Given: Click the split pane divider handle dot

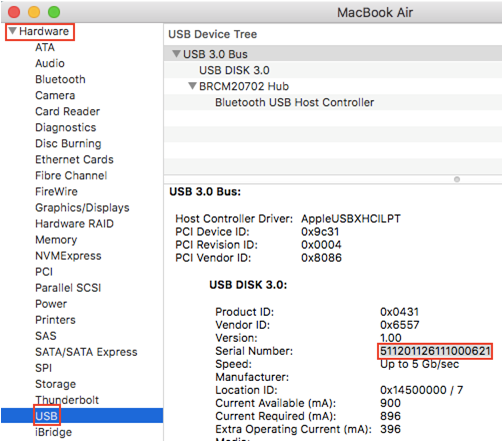Looking at the screenshot, I should [457, 179].
